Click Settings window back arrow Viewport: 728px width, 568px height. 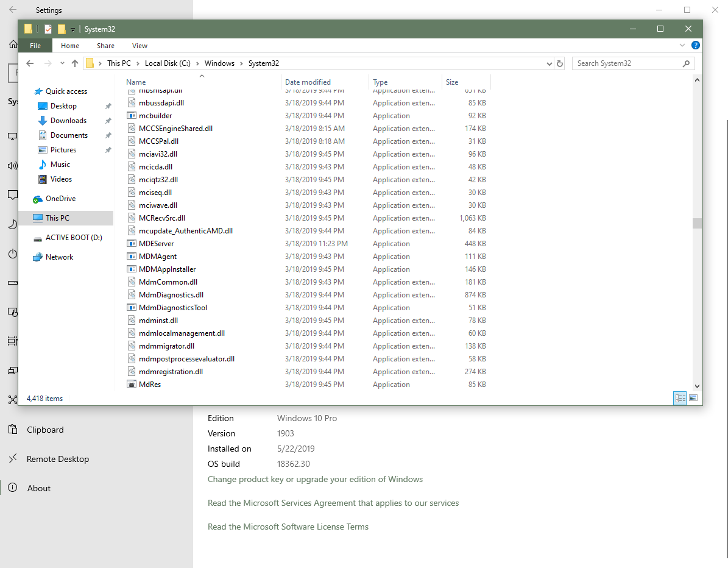click(13, 10)
